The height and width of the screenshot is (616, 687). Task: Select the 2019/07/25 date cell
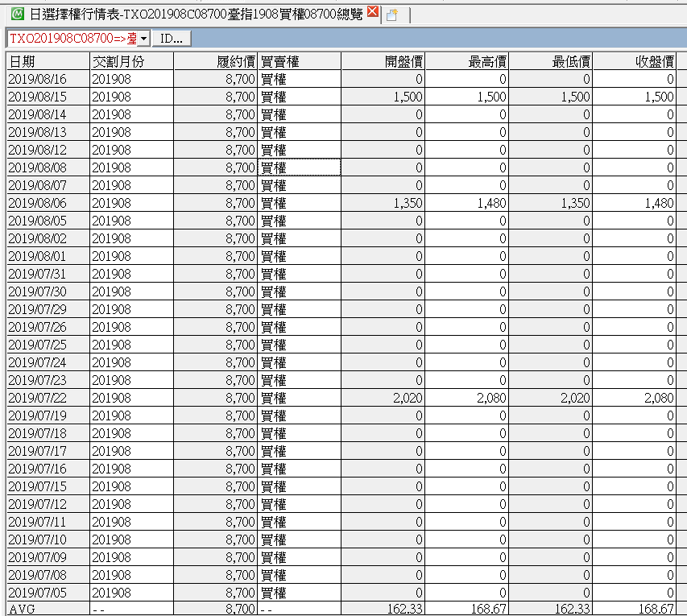pos(48,345)
